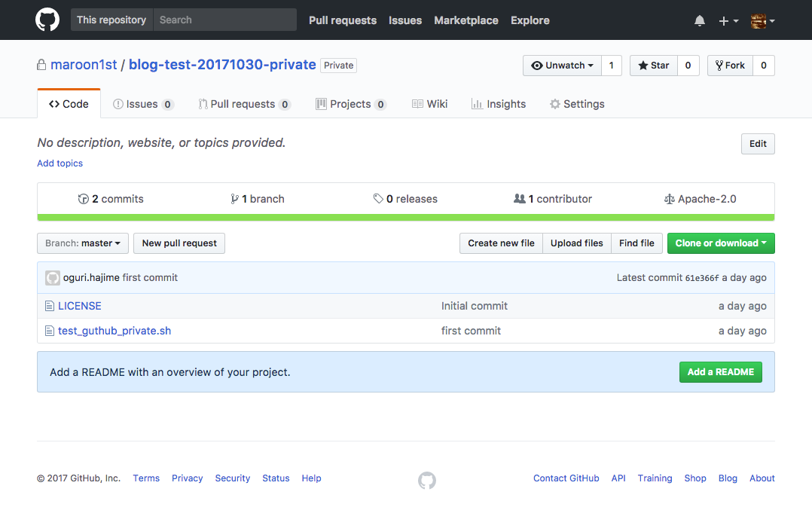Screen dimensions: 812x507
Task: Click the branch icon next to '1 branch'
Action: (234, 198)
